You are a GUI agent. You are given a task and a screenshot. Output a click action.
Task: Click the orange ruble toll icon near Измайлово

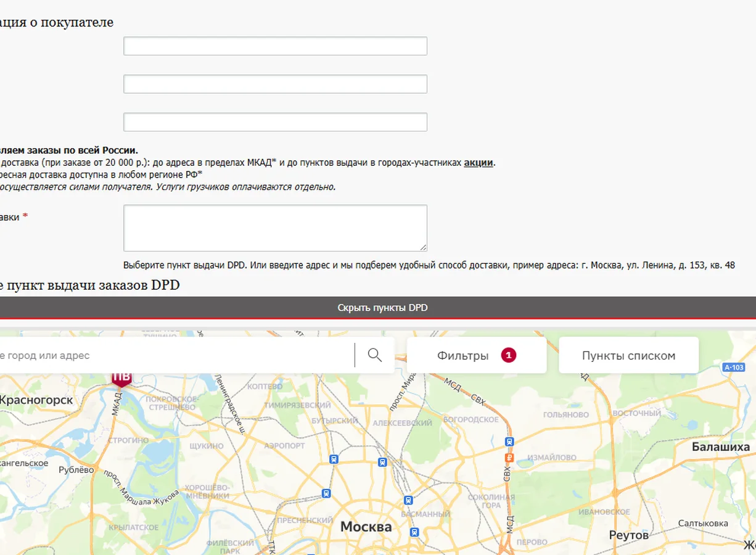click(509, 458)
